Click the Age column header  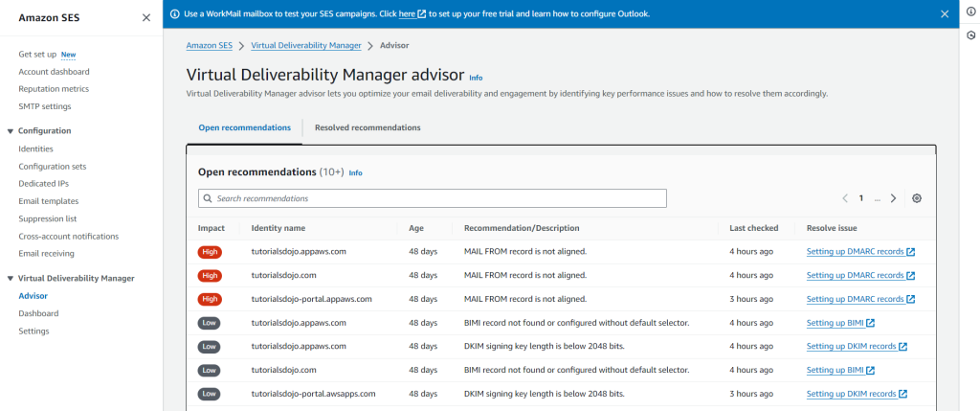(416, 228)
